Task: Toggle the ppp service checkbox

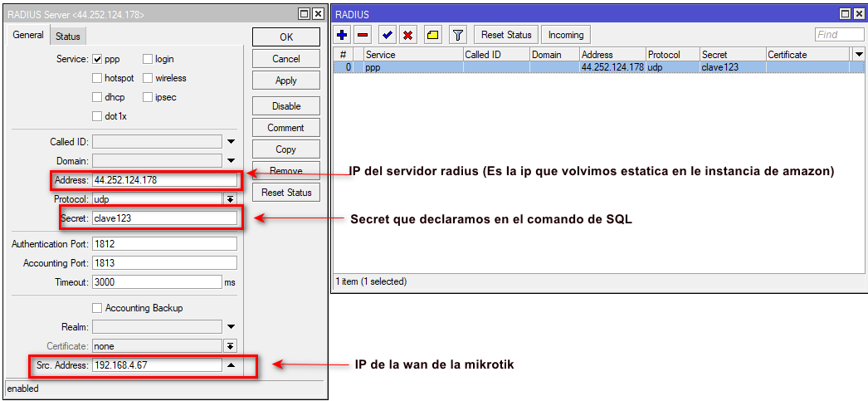Action: (x=98, y=59)
